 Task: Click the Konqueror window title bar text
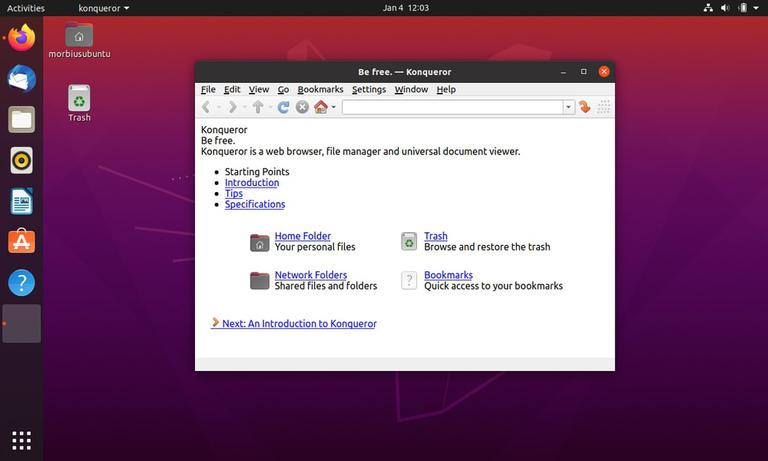coord(405,72)
